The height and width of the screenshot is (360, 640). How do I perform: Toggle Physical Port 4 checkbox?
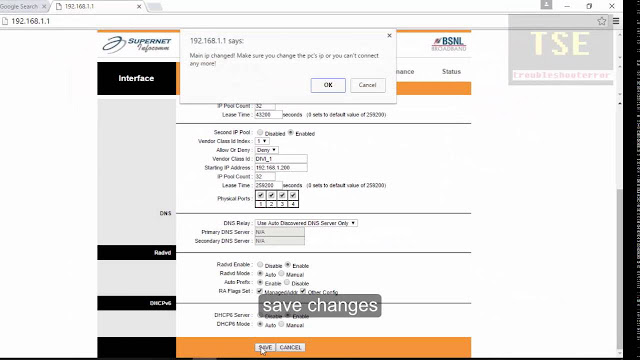(x=293, y=195)
